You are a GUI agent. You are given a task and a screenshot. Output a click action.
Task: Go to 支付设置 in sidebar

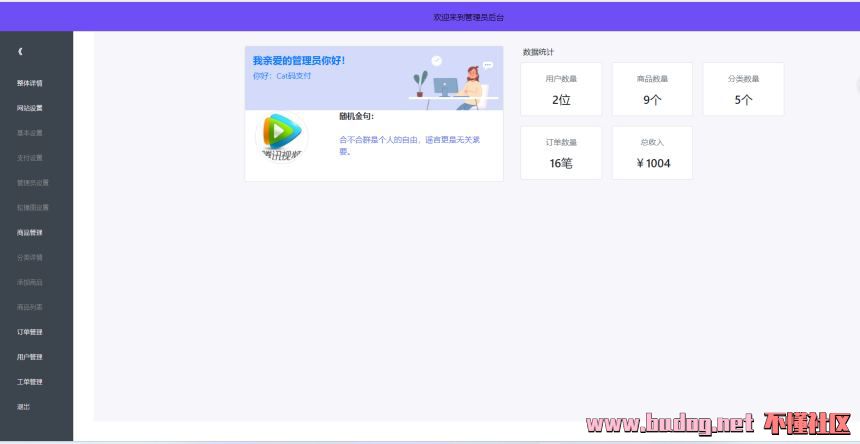[30, 158]
